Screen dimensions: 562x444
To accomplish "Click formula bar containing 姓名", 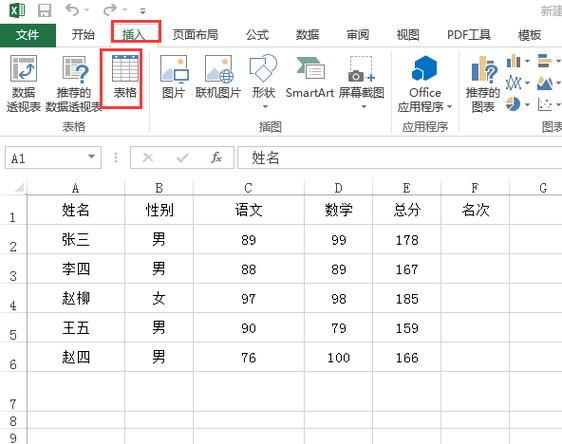I will pyautogui.click(x=400, y=158).
